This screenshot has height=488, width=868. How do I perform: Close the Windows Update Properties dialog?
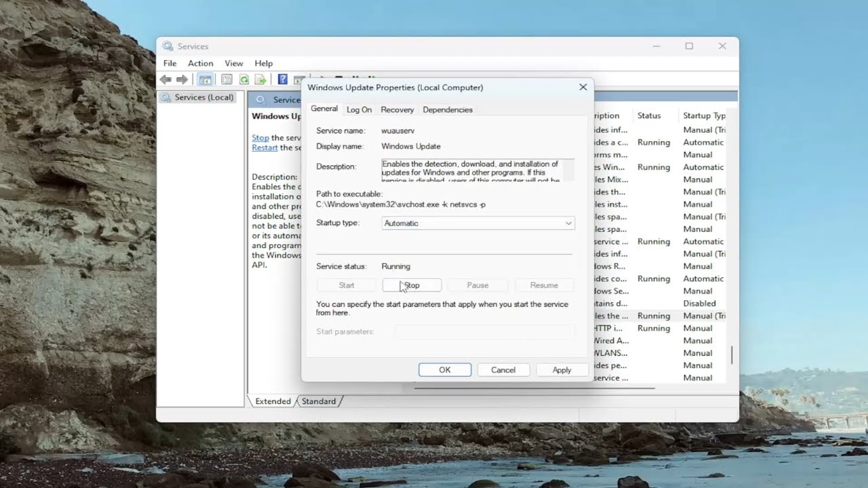583,87
